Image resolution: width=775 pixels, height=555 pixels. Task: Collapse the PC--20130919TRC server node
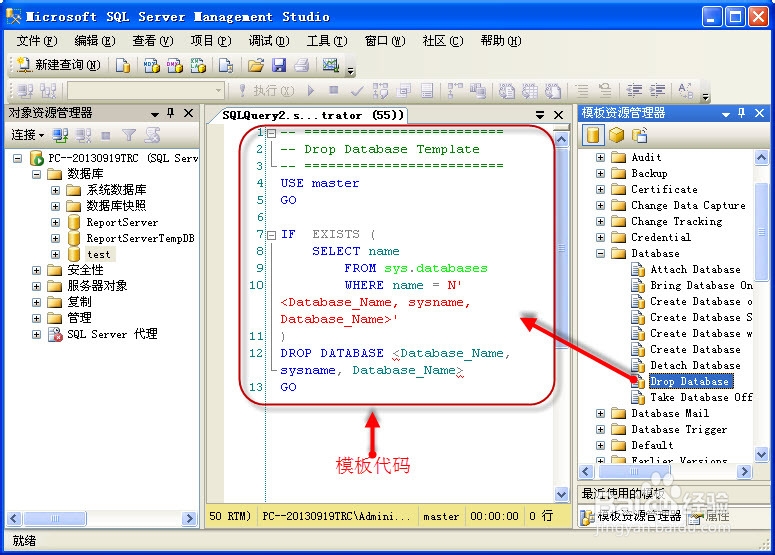[17, 159]
